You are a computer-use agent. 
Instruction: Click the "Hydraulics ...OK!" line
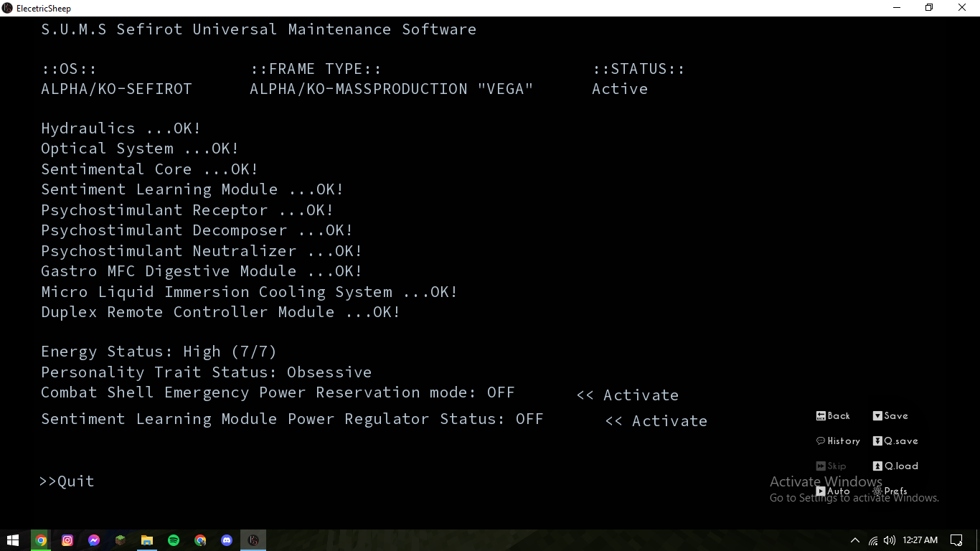tap(121, 128)
